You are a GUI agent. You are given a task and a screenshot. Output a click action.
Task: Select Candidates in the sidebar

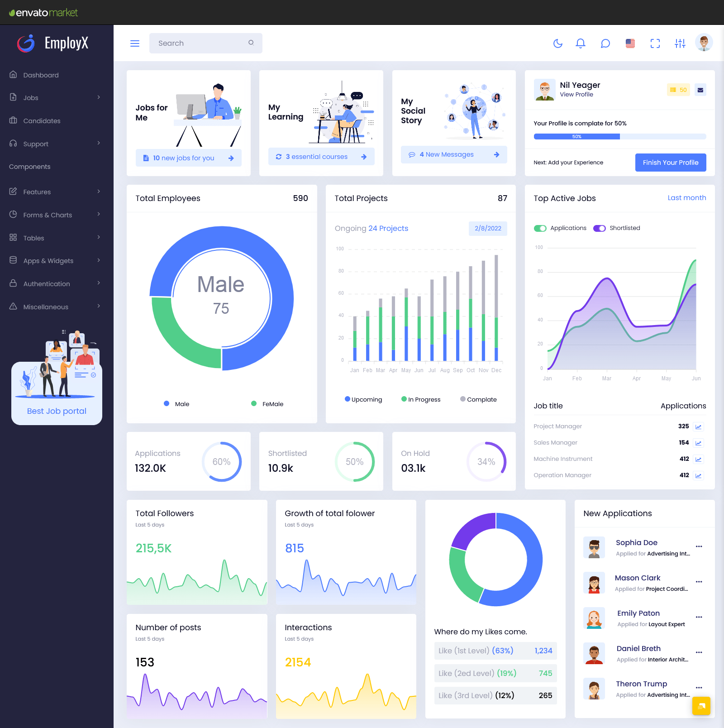[42, 120]
